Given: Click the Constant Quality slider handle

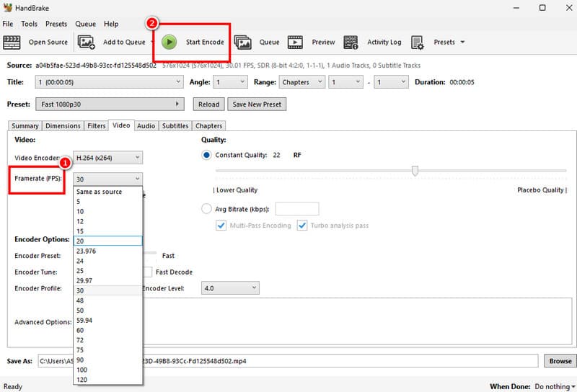Looking at the screenshot, I should coord(415,171).
